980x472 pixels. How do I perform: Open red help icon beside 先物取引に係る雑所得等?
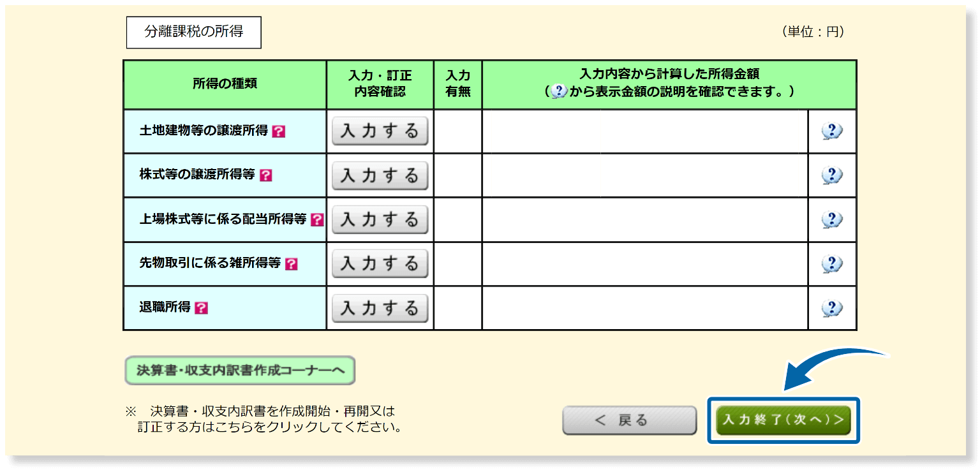click(291, 264)
